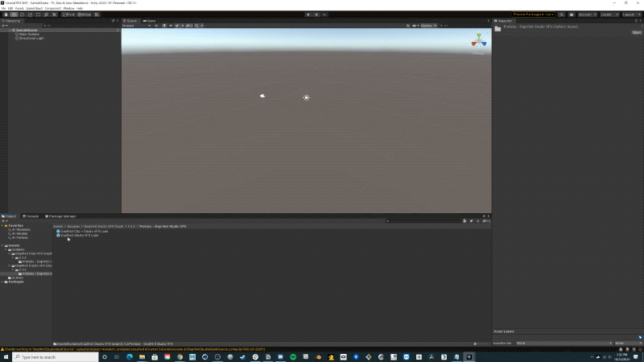Open the Layout dropdown
This screenshot has width=644, height=362.
[630, 14]
